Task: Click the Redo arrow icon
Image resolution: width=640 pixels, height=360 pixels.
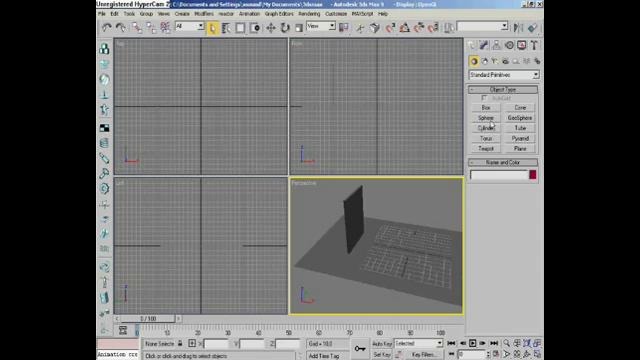Action: pyautogui.click(x=121, y=27)
